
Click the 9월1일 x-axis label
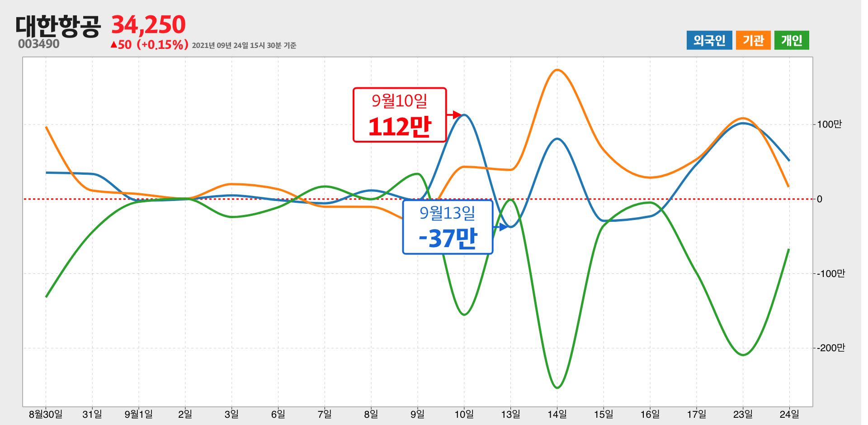(139, 414)
